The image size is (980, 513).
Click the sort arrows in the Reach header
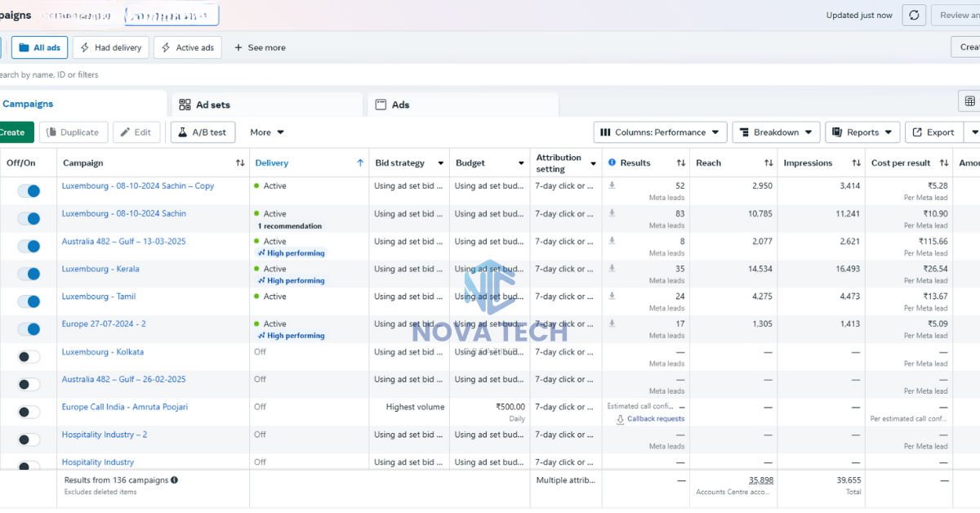pos(768,163)
